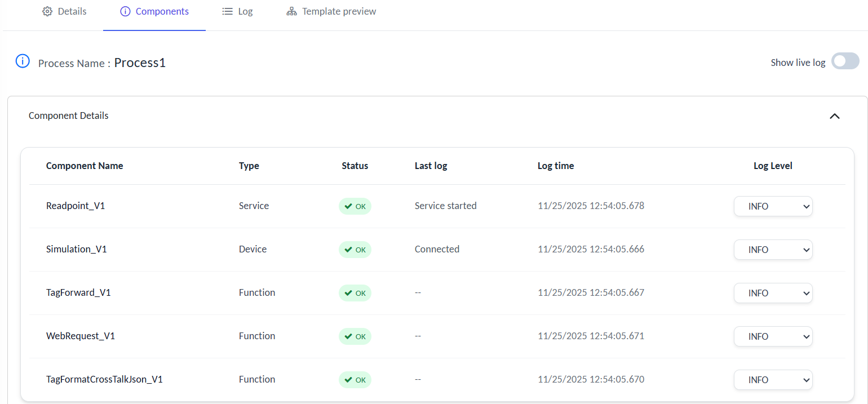Image resolution: width=868 pixels, height=404 pixels.
Task: Open the Template preview tab
Action: (x=331, y=11)
